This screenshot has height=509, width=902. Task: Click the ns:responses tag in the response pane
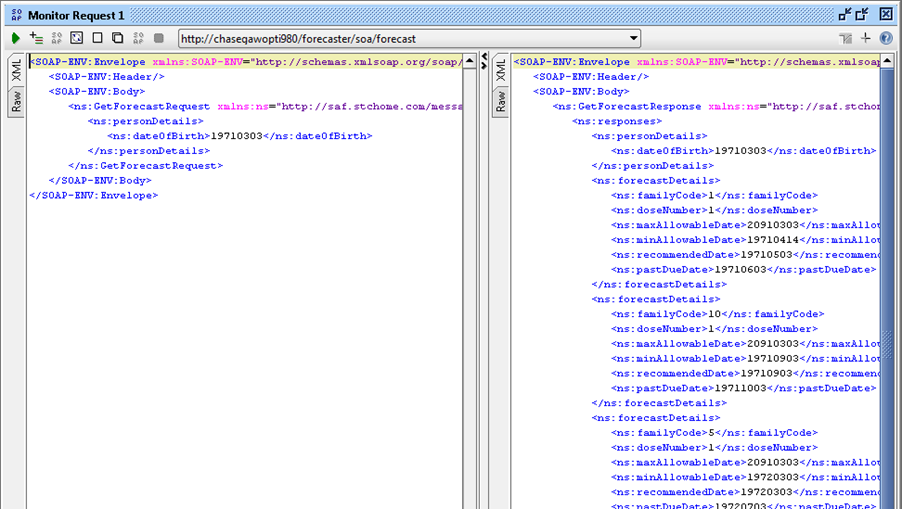point(617,121)
